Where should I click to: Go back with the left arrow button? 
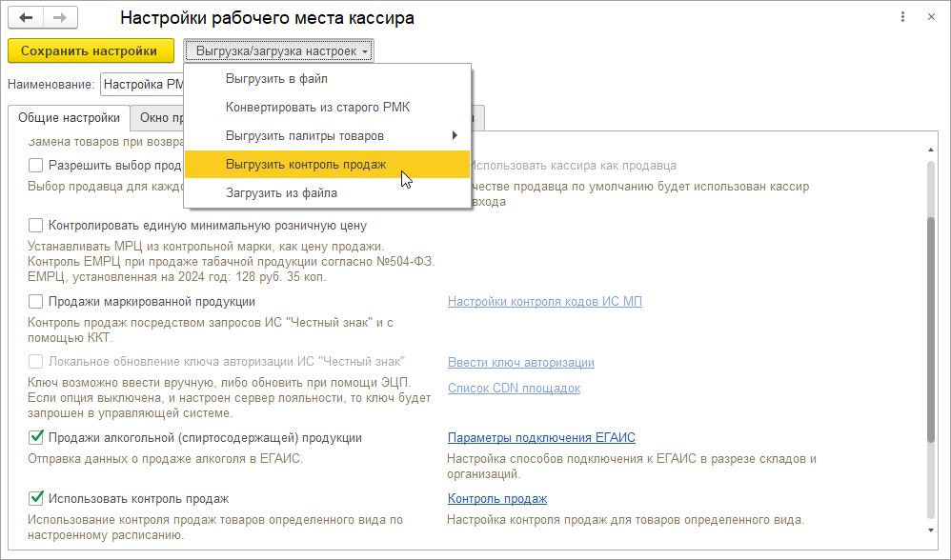click(26, 18)
